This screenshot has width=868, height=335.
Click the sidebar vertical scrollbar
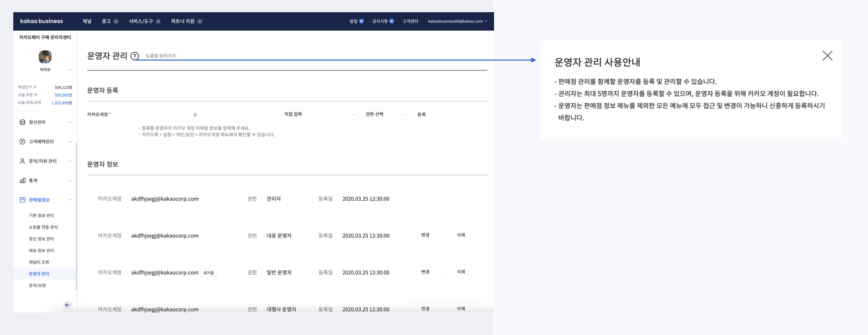[76, 216]
